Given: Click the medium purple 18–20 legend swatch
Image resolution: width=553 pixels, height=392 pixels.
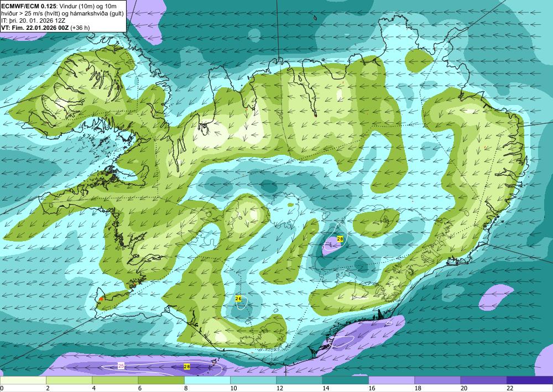Looking at the screenshot, I should pyautogui.click(x=437, y=380).
